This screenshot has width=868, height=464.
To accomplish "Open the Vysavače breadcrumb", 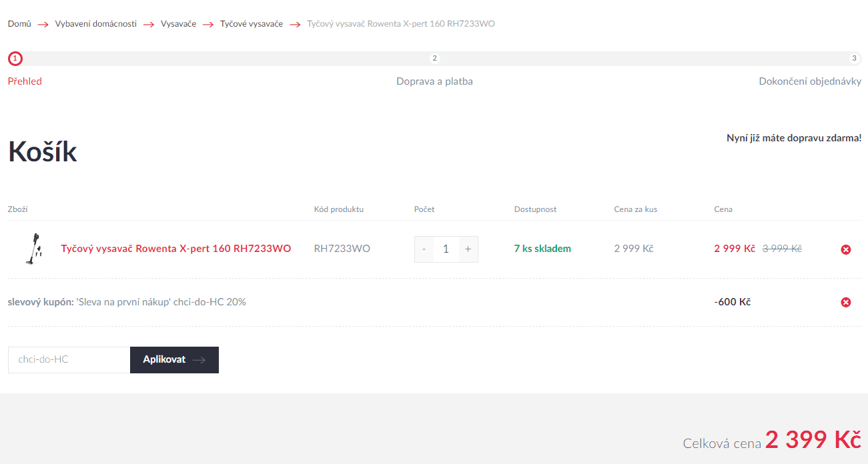I will tap(178, 24).
